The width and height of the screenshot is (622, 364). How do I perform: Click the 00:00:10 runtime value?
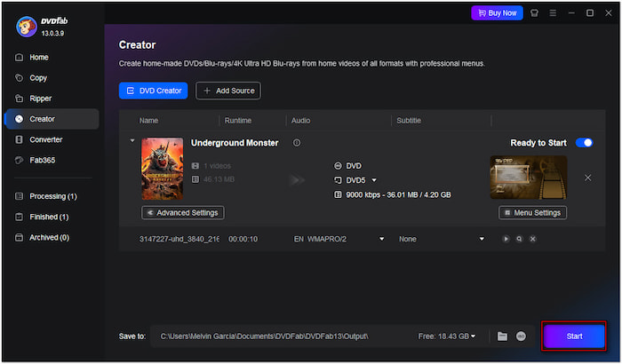(243, 239)
